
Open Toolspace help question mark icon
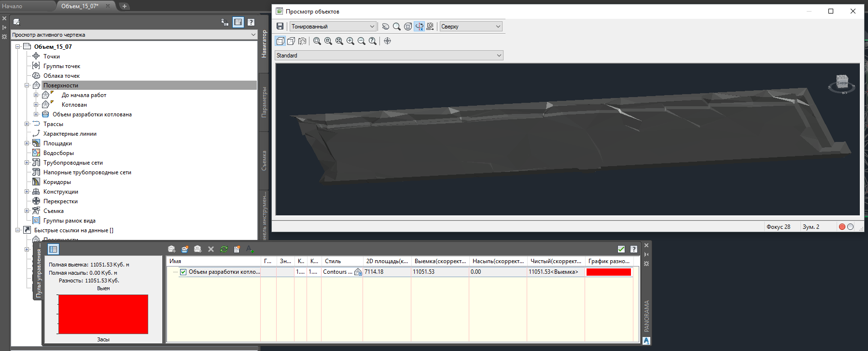click(251, 22)
